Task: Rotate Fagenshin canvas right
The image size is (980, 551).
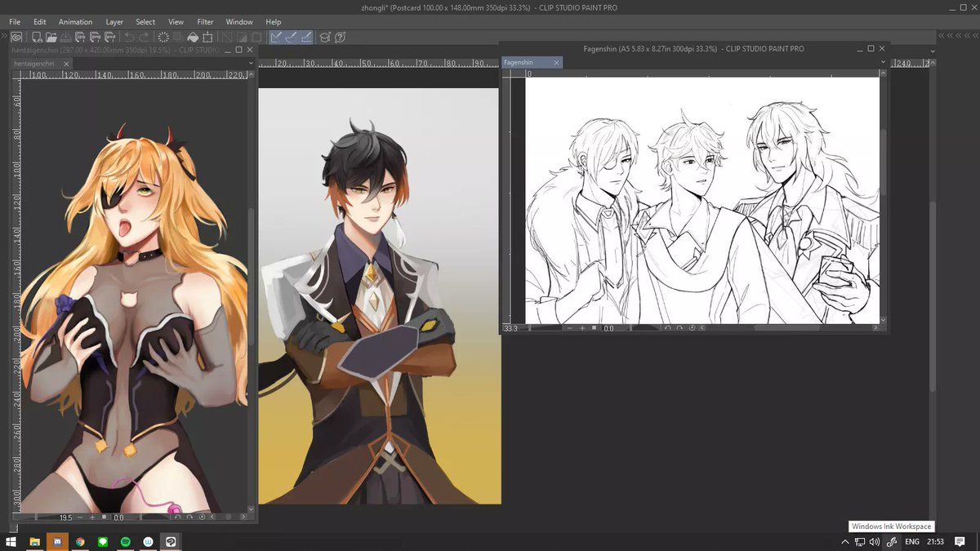Action: [679, 328]
